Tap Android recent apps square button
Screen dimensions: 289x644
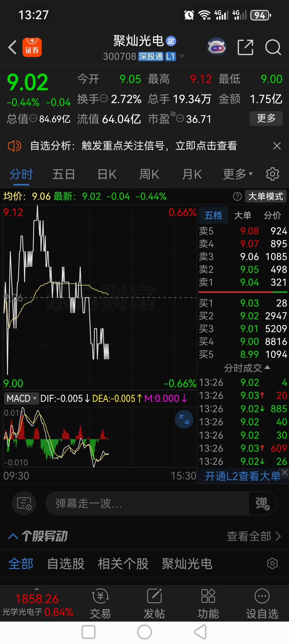tap(89, 632)
